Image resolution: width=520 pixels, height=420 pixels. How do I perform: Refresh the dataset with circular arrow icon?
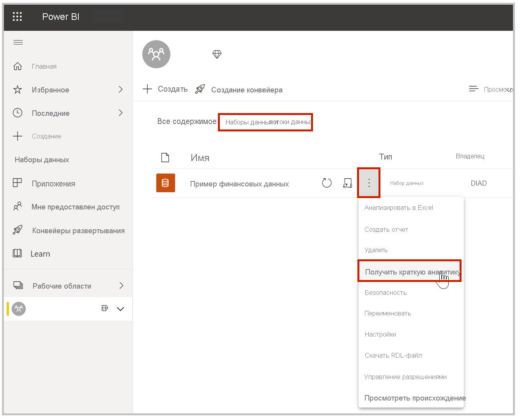[x=327, y=183]
